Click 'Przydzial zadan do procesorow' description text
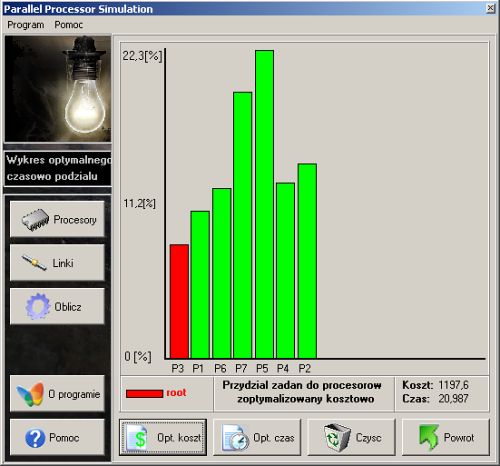This screenshot has height=466, width=500. point(302,385)
